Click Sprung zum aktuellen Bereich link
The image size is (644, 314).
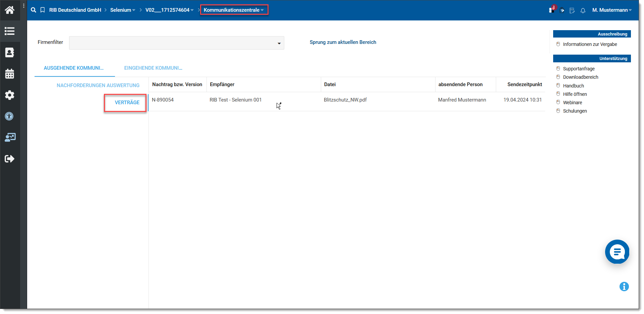click(x=343, y=42)
